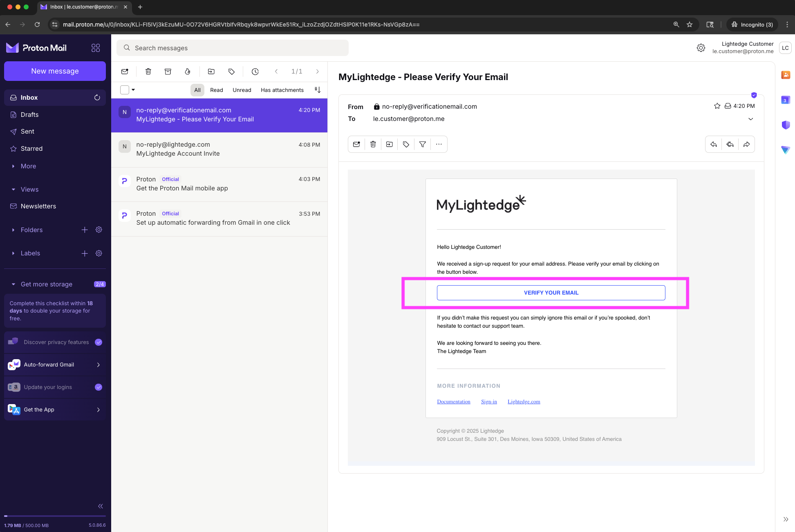Click the New message button
The height and width of the screenshot is (532, 795).
[x=55, y=71]
